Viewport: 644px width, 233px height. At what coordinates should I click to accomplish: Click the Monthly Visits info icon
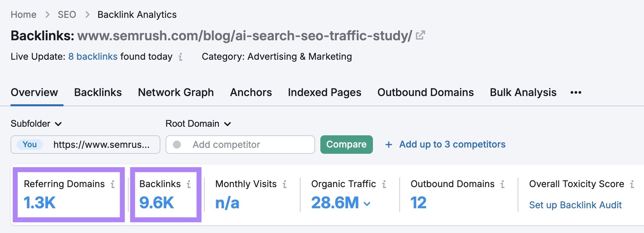(285, 184)
